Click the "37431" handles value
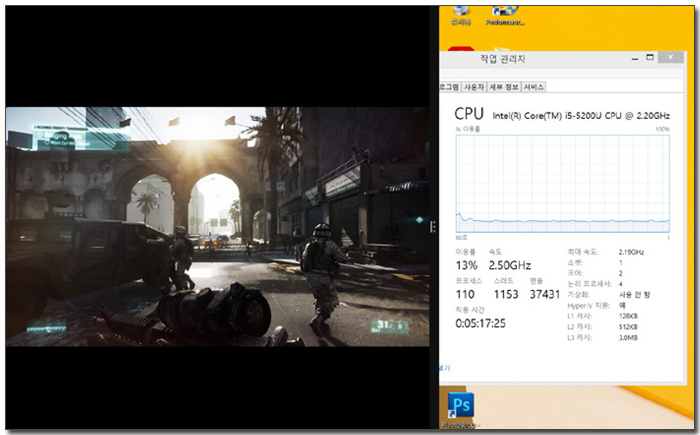Image resolution: width=700 pixels, height=435 pixels. tap(545, 294)
